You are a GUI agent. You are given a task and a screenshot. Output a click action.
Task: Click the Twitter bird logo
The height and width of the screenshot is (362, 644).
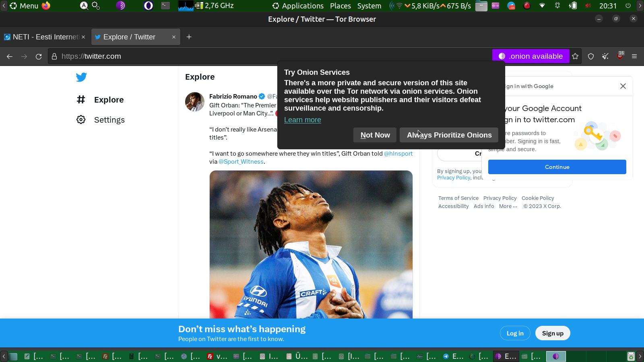coord(81,77)
